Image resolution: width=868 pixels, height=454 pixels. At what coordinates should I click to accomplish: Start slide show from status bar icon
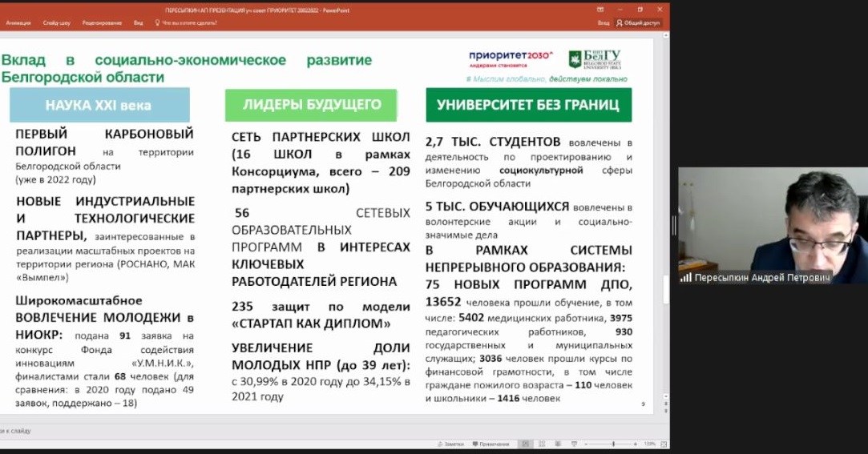coord(573,444)
